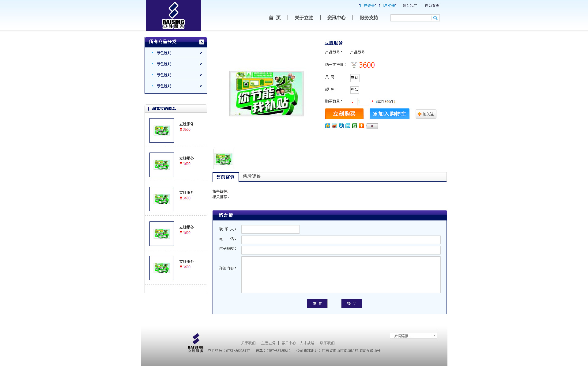Share via Renren icon
Screen dimensions: 588x366
tap(341, 126)
